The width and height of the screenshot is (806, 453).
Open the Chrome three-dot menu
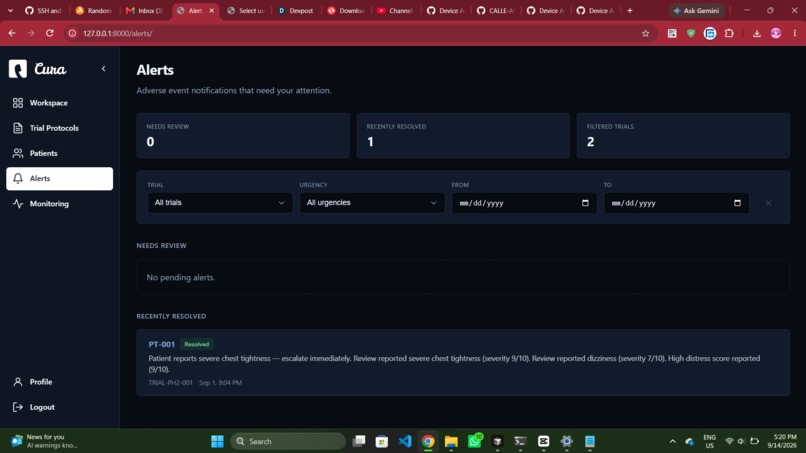(x=795, y=33)
